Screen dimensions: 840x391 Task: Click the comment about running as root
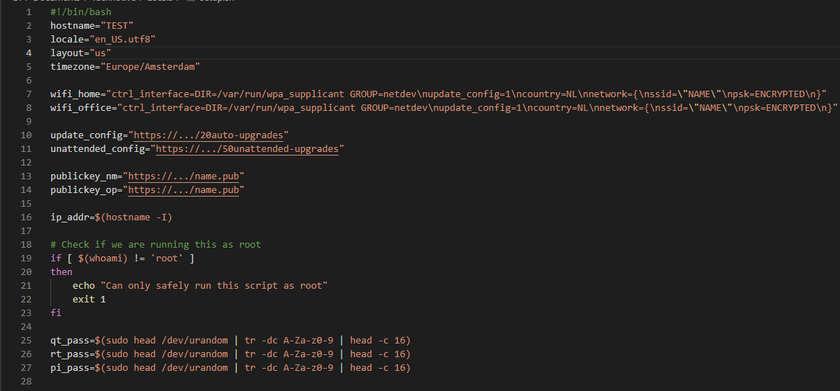(156, 245)
